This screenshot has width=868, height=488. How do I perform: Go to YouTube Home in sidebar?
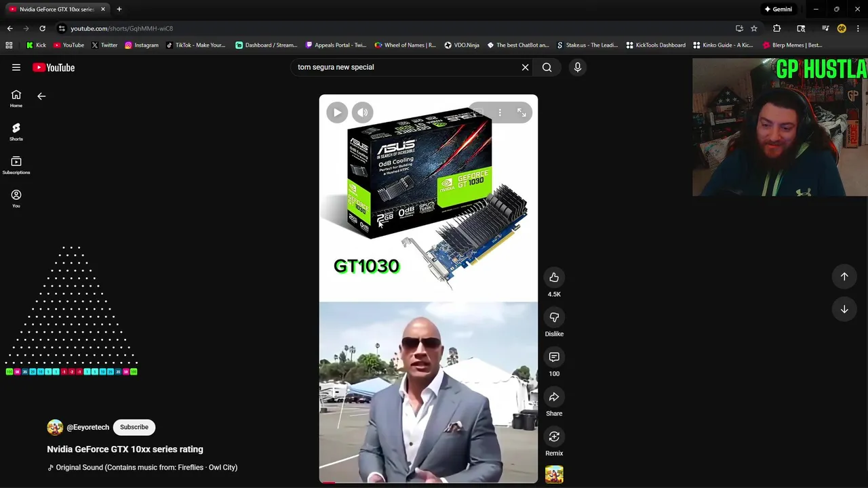(16, 99)
